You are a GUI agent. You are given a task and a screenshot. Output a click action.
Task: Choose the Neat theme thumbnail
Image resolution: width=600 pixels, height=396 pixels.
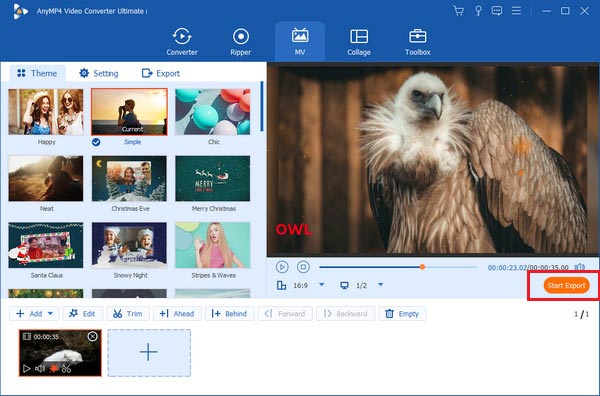(46, 178)
